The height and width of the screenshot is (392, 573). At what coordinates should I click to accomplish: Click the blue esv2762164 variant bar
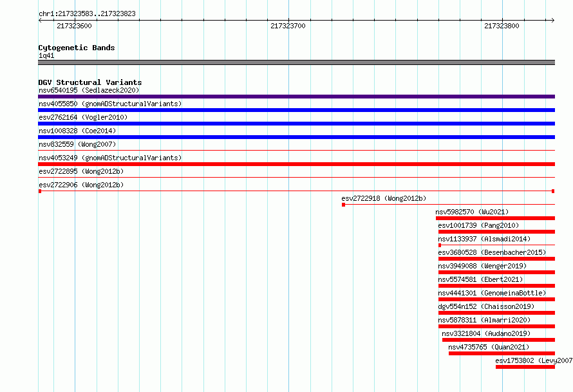tap(296, 124)
